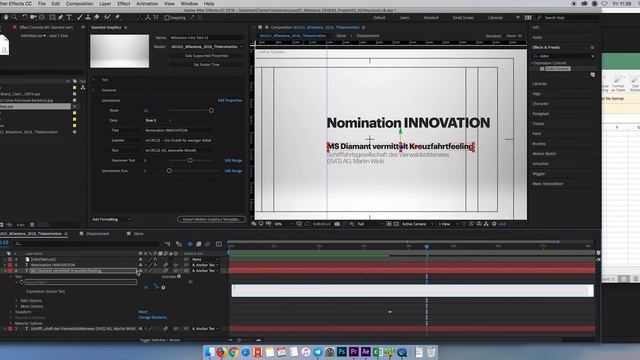Open the Data Row dropdown
The height and width of the screenshot is (360, 640).
(x=158, y=120)
